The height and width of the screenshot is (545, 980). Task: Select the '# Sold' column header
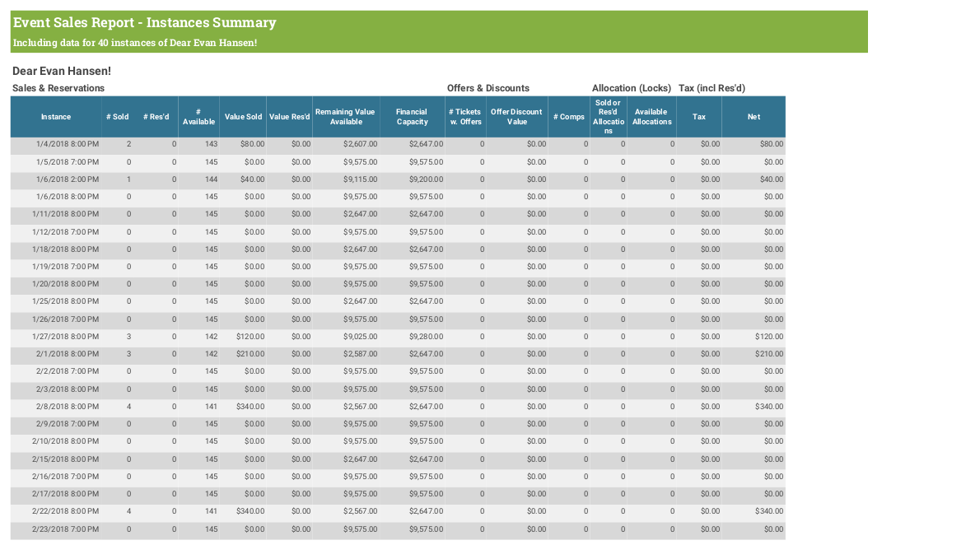(118, 117)
